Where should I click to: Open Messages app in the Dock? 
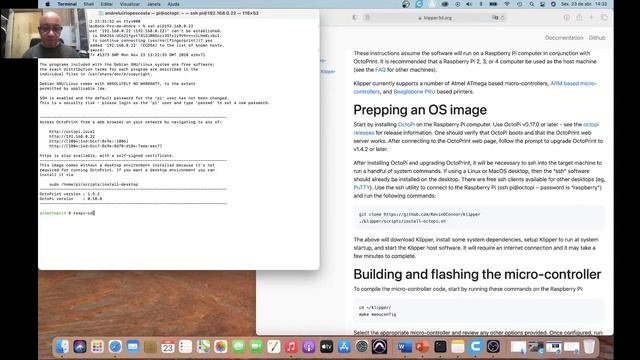pos(238,347)
